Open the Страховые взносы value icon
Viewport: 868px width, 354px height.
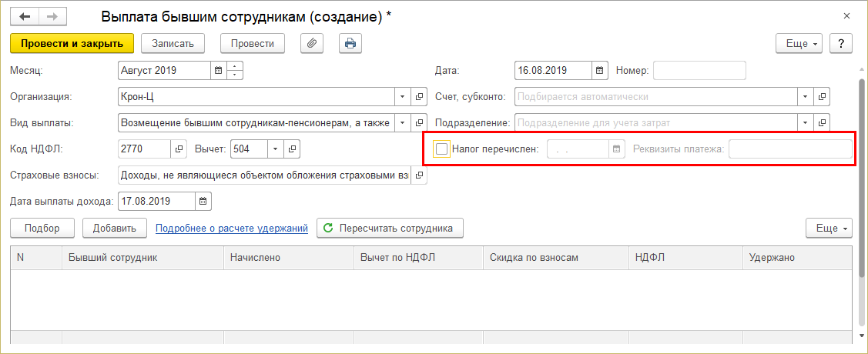420,175
